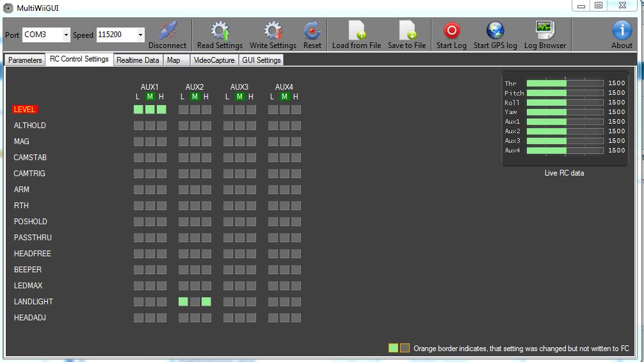Open the Realtime Data tab
This screenshot has height=362, width=644.
tap(138, 60)
